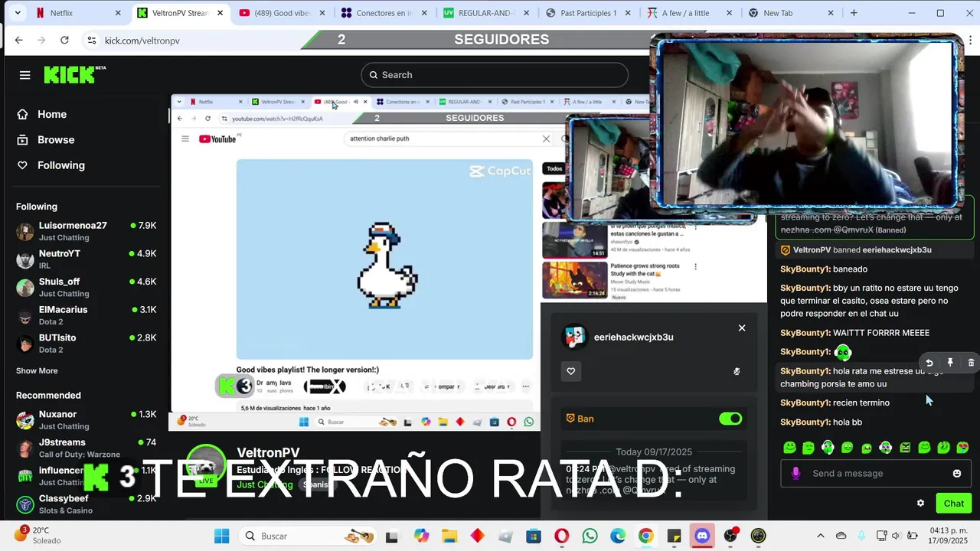The image size is (980, 551).
Task: Open Microsoft Store from taskbar
Action: (x=533, y=536)
